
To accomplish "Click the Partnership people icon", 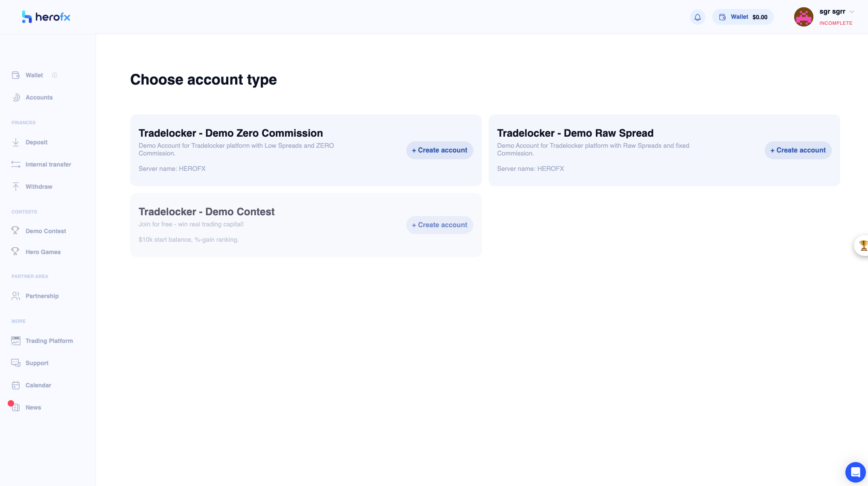I will [16, 296].
